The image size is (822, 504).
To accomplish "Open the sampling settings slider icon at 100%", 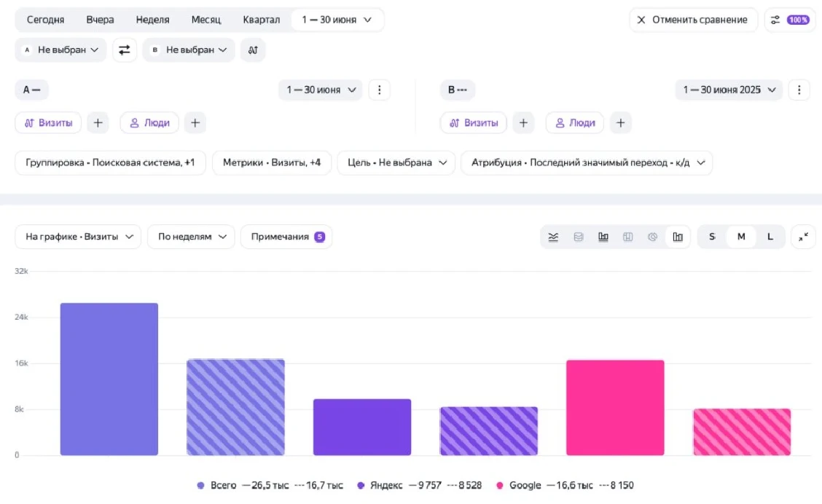I will pos(775,20).
